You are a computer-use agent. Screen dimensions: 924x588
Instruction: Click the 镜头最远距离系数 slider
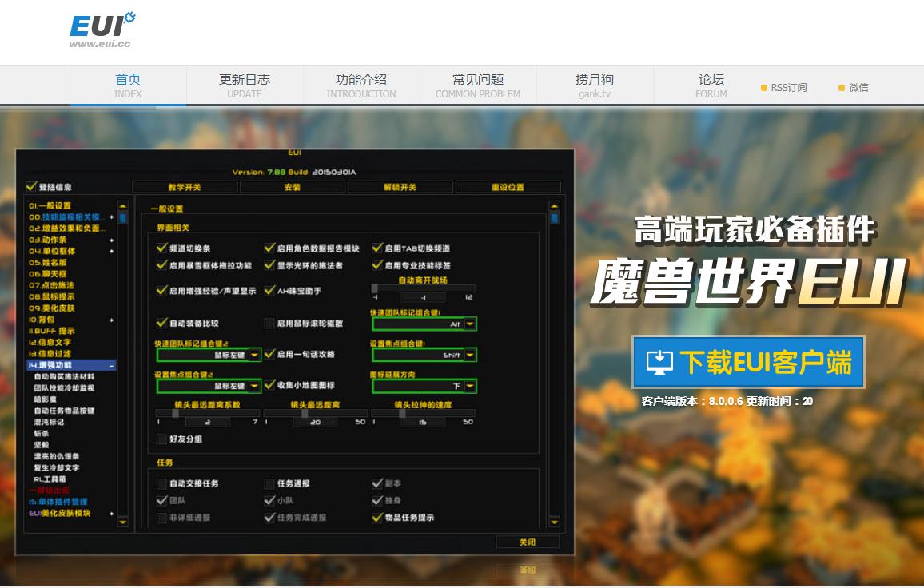pos(208,413)
